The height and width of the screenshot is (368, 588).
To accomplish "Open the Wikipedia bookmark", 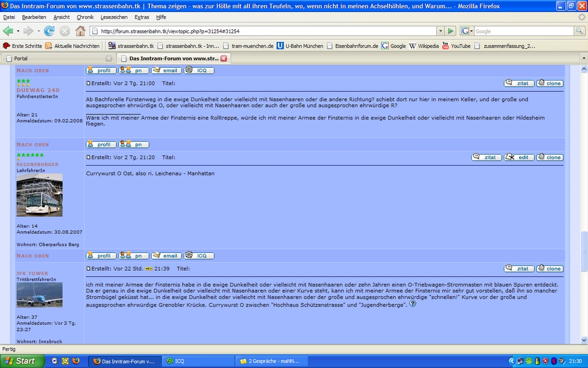I will [424, 46].
